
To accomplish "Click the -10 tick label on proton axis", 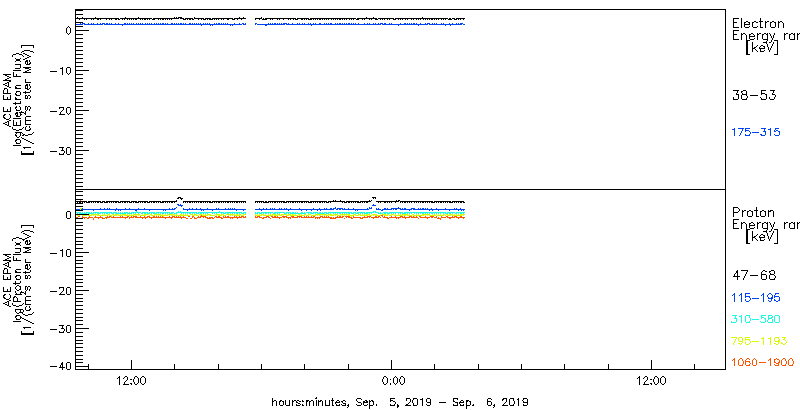I will tap(61, 253).
